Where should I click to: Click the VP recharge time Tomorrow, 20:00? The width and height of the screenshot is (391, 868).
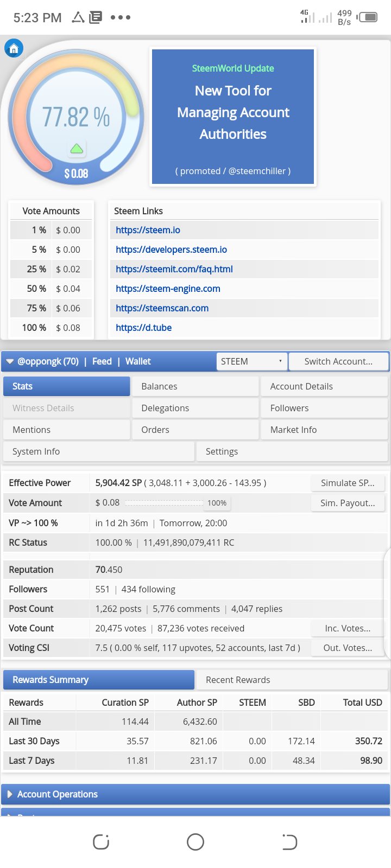[193, 523]
